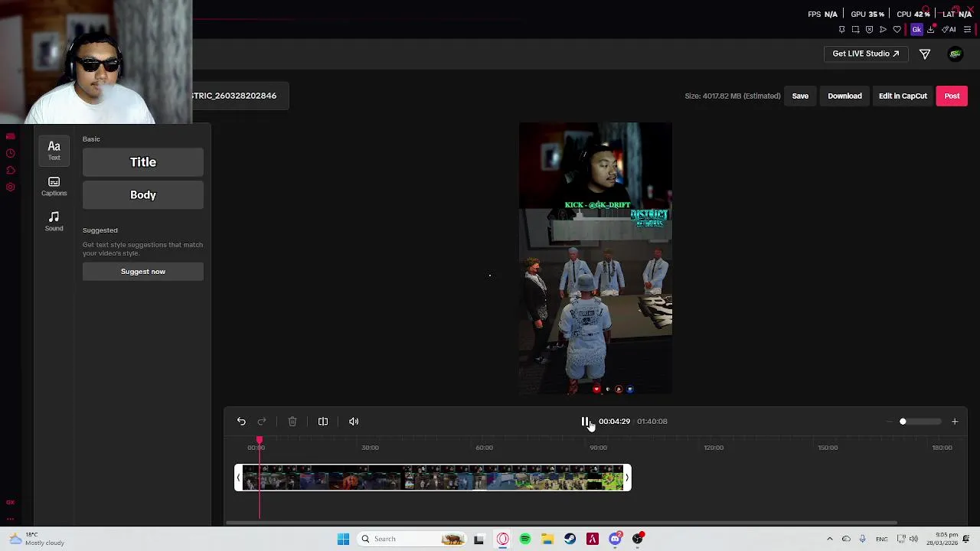Open the profile avatar menu

(955, 54)
